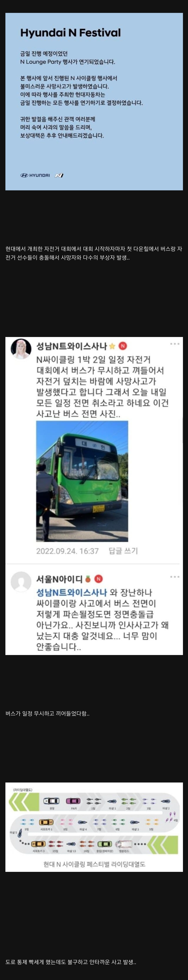Viewport: 188px width, 980px height.
Task: Open the three-dot menu on the 서울N아이디 comment
Action: tap(175, 577)
